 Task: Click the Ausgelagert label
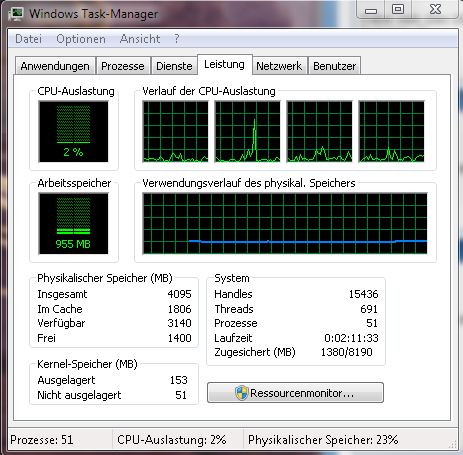click(x=66, y=380)
